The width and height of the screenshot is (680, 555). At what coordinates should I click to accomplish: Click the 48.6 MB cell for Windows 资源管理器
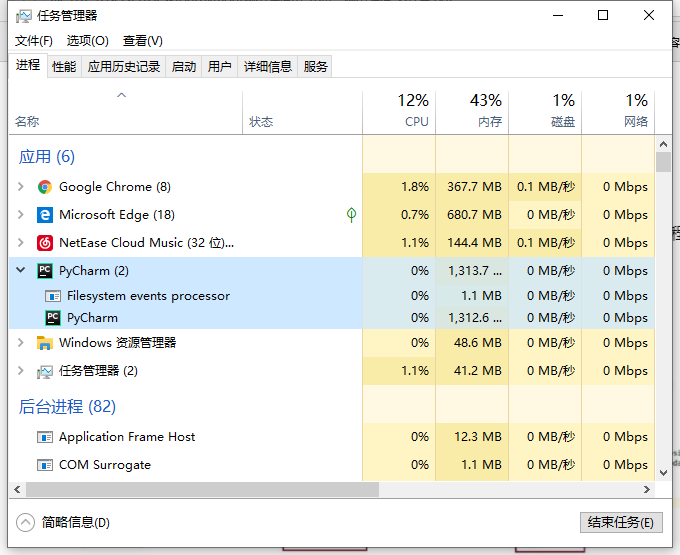(x=472, y=343)
